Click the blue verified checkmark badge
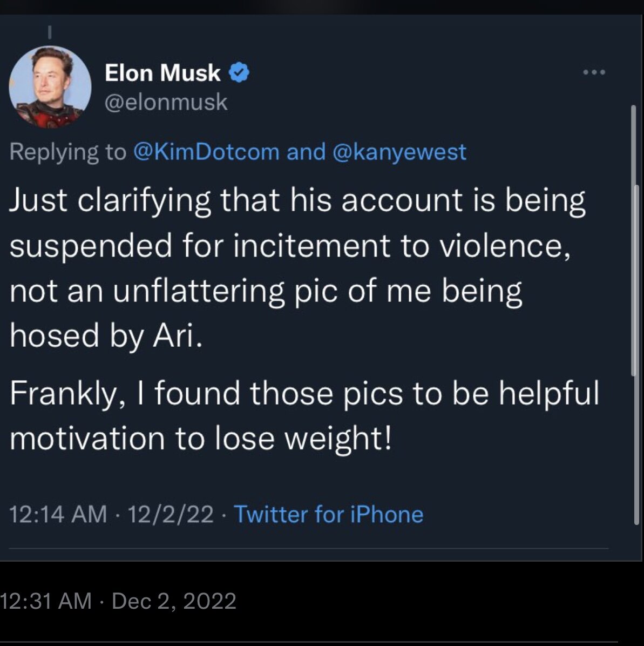 (x=240, y=72)
